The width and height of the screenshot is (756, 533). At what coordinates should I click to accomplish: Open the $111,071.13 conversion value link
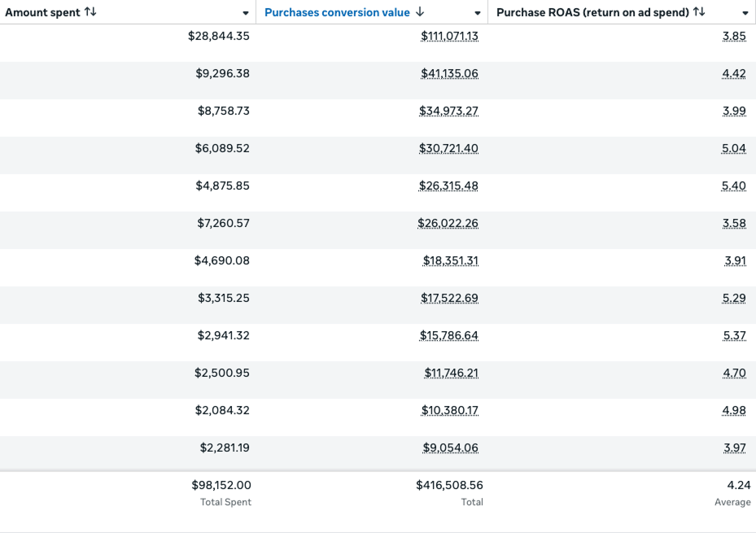pos(449,37)
